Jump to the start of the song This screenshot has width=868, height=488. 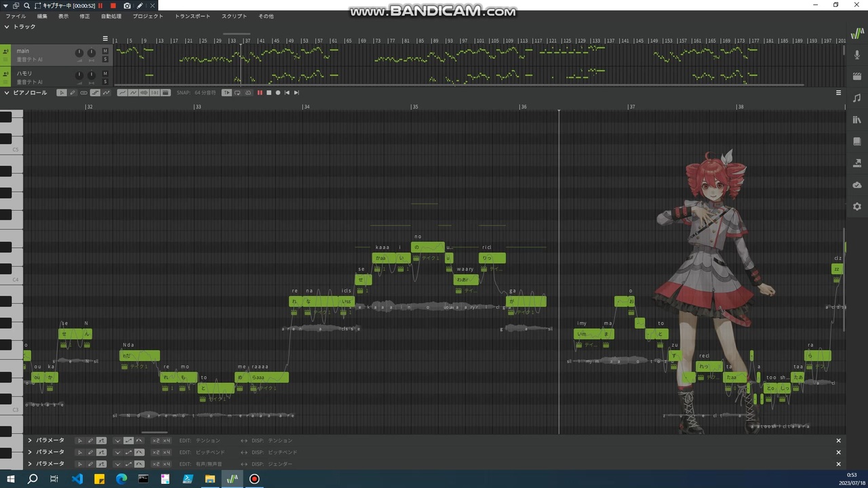tap(287, 93)
